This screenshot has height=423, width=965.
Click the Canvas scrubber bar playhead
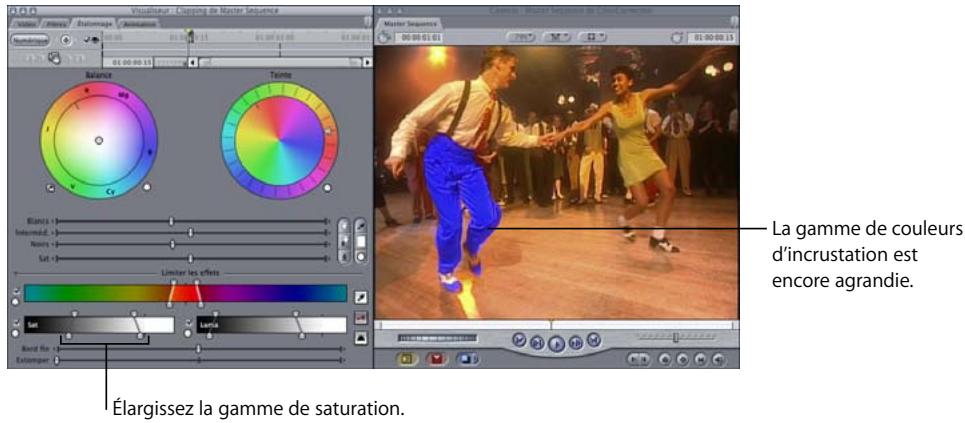pos(551,324)
